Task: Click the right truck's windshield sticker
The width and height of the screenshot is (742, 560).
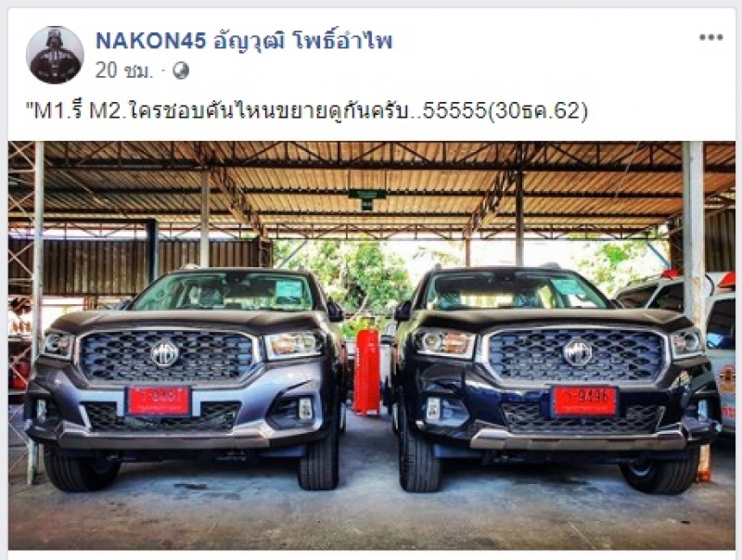Action: click(x=569, y=286)
